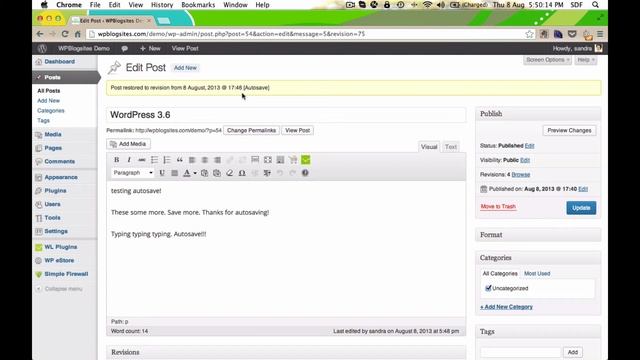Image resolution: width=640 pixels, height=360 pixels.
Task: Open Chrome History menu in menu bar
Action: [162, 5]
